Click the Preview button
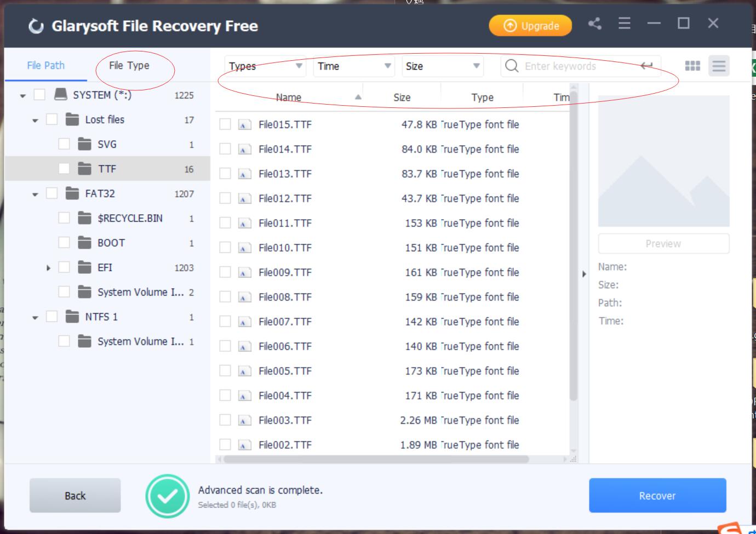The width and height of the screenshot is (756, 534). pos(663,244)
